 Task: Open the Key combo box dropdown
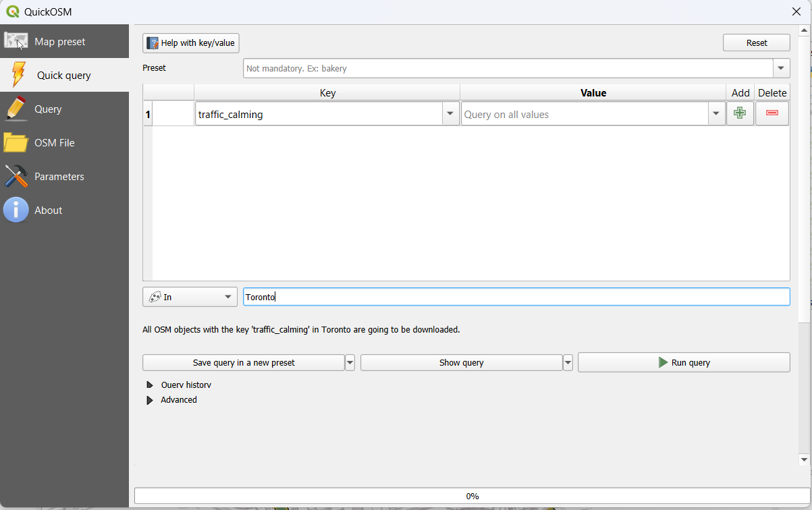[x=450, y=114]
